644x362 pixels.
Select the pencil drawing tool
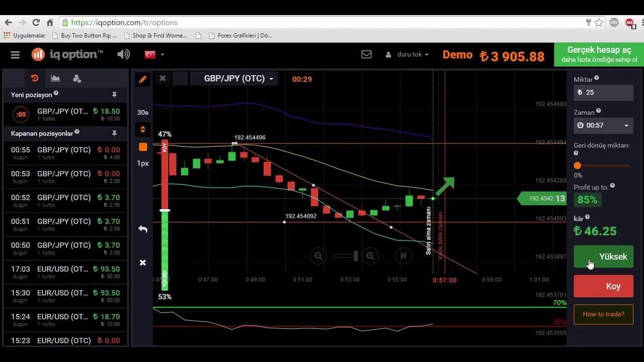142,79
